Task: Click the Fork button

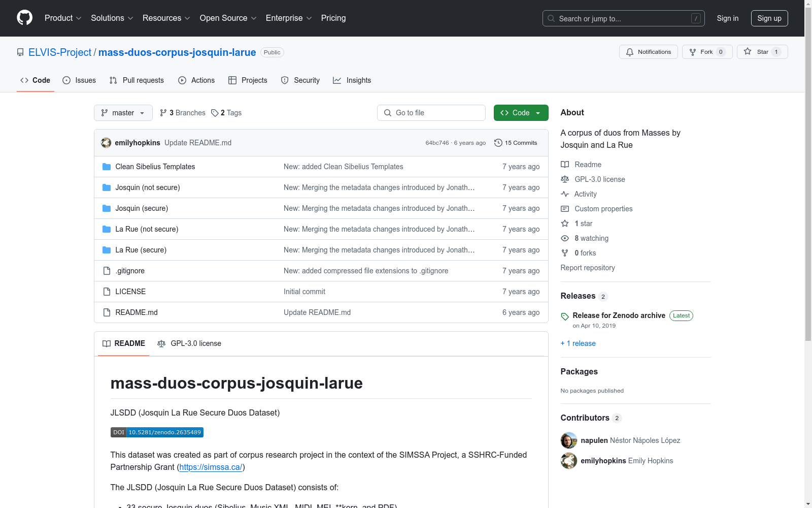Action: point(707,52)
